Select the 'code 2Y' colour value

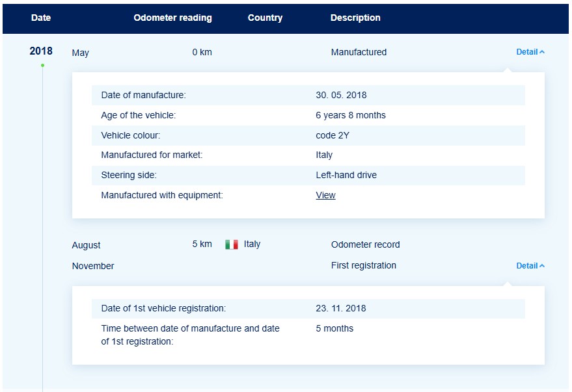point(333,135)
